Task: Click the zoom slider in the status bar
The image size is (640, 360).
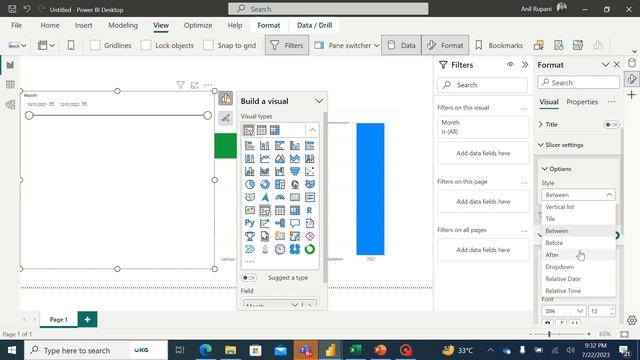Action: 549,334
